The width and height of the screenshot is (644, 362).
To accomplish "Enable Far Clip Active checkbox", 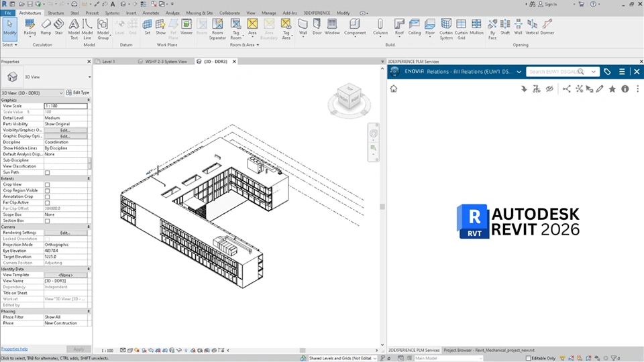I will coord(47,202).
